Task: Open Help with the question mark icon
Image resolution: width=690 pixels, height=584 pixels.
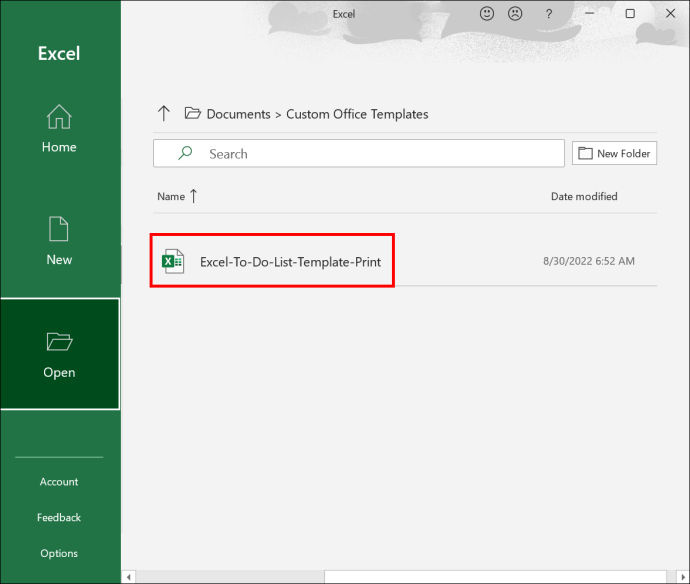Action: click(549, 14)
